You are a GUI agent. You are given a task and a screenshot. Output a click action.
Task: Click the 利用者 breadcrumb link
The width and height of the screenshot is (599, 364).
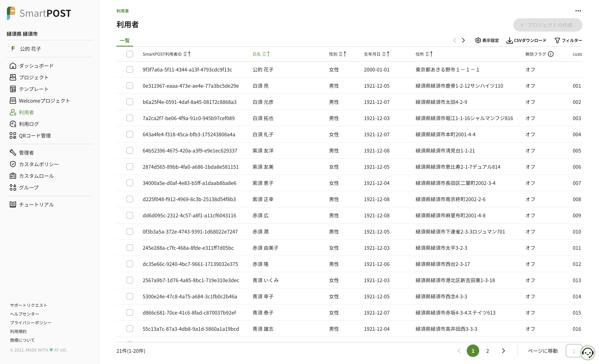click(123, 11)
